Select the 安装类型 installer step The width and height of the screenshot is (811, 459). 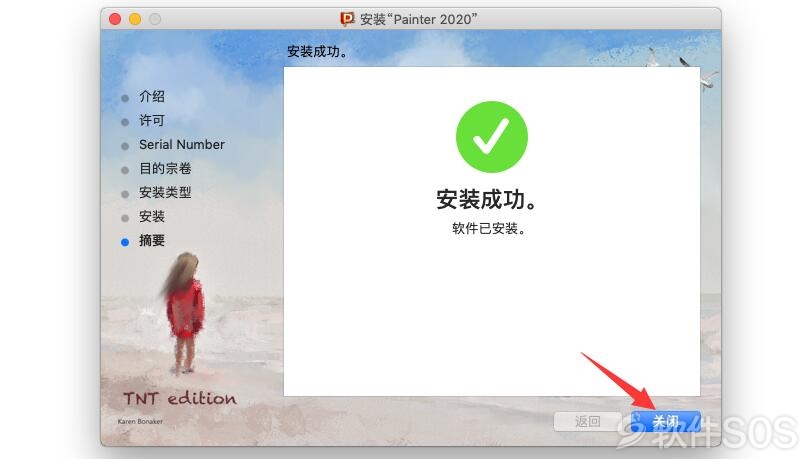tap(165, 193)
